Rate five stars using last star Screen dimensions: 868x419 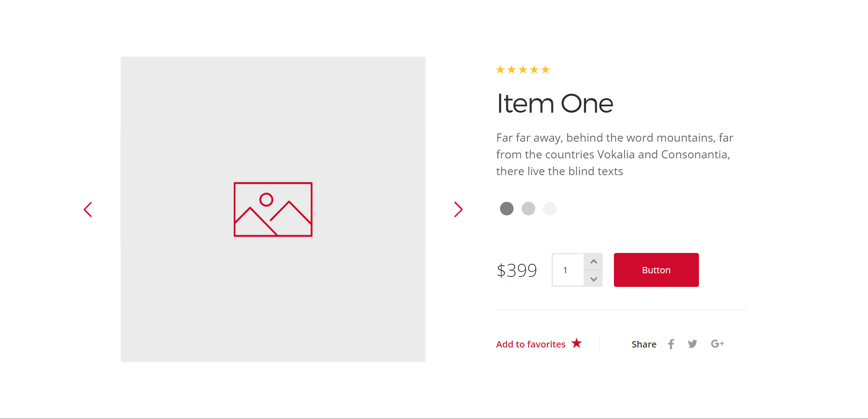click(x=545, y=70)
